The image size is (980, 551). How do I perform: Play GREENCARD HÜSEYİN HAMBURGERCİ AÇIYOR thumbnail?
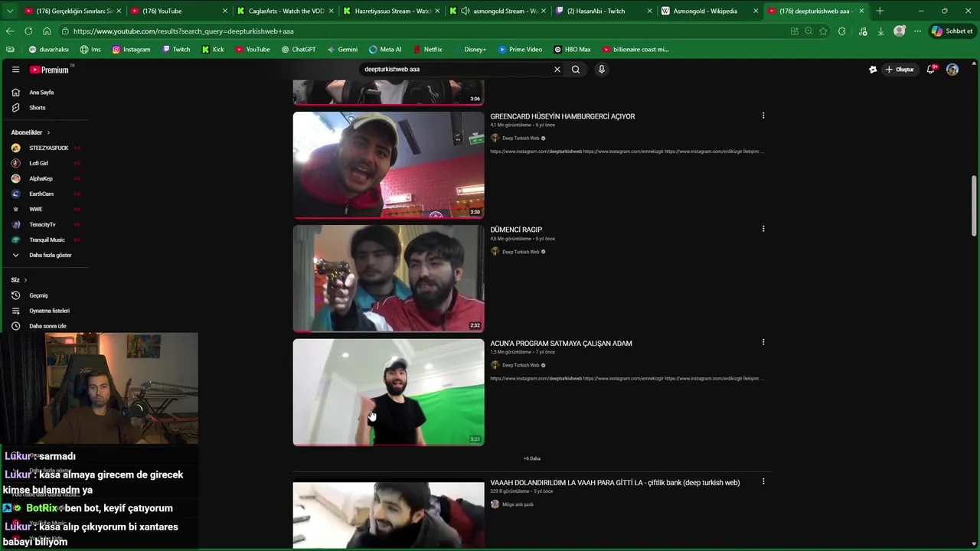click(388, 165)
